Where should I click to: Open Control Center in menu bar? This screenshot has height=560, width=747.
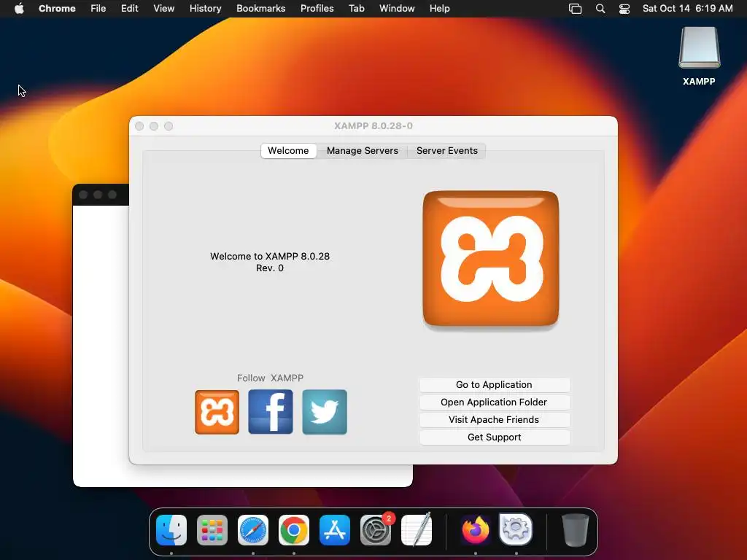[624, 9]
